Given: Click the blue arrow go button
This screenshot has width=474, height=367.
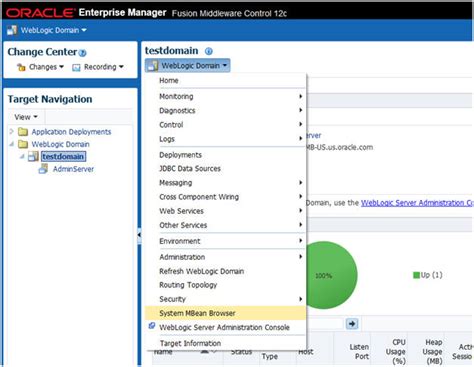Looking at the screenshot, I should 352,323.
